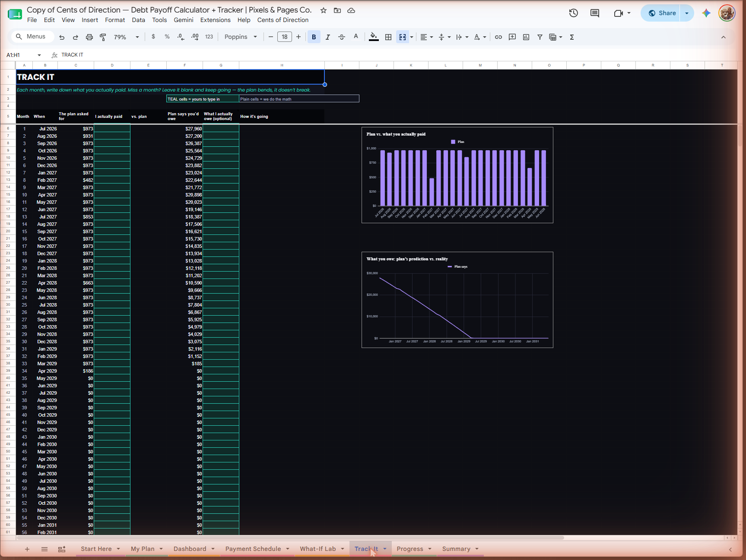This screenshot has width=746, height=560.
Task: Open cell borders tool
Action: click(388, 37)
